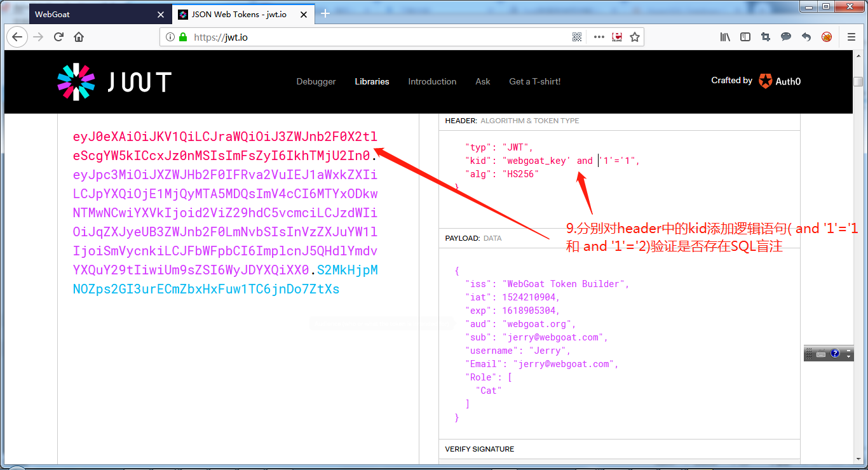Click the forward navigation arrow

click(38, 37)
